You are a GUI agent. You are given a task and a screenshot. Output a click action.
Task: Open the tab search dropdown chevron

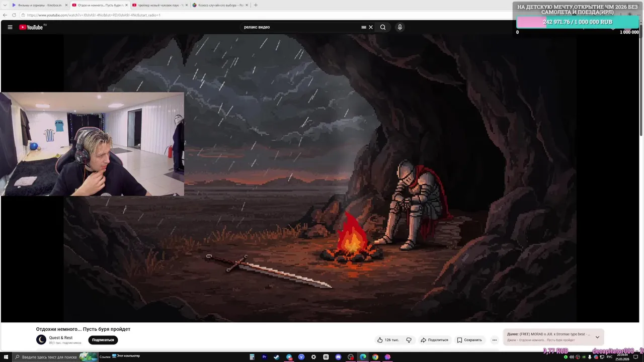click(x=4, y=5)
